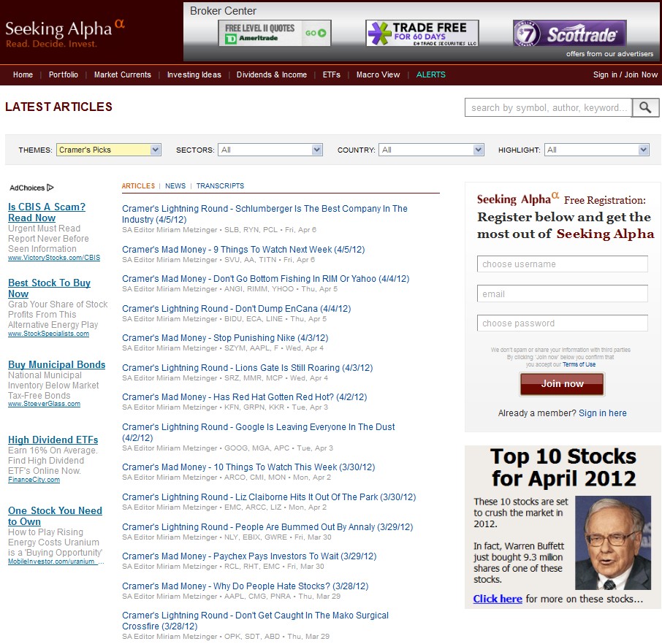This screenshot has height=644, width=662.
Task: Expand the Themes dropdown showing Cramer's Picks
Action: [x=108, y=150]
